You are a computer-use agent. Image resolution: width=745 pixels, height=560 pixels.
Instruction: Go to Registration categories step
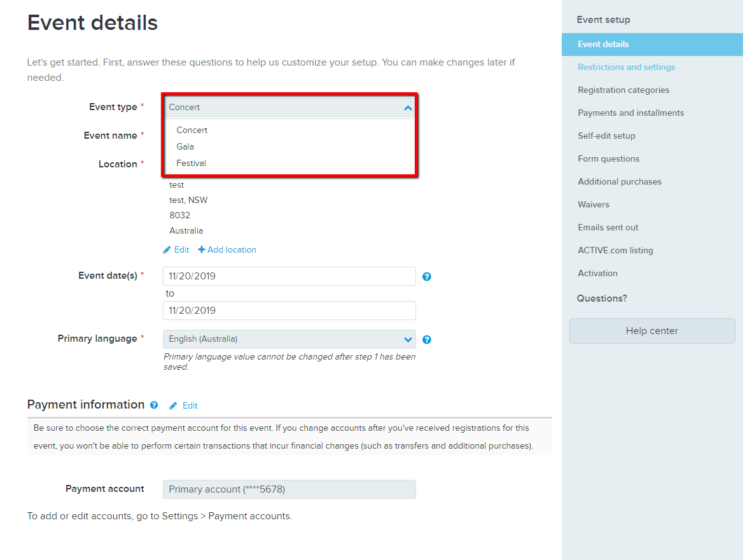pyautogui.click(x=623, y=90)
